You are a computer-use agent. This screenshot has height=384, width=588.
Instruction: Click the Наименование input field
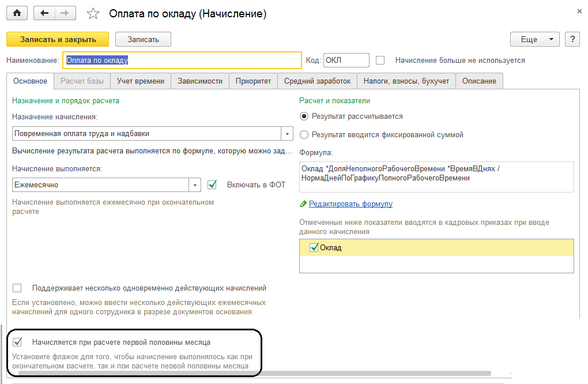coord(182,61)
